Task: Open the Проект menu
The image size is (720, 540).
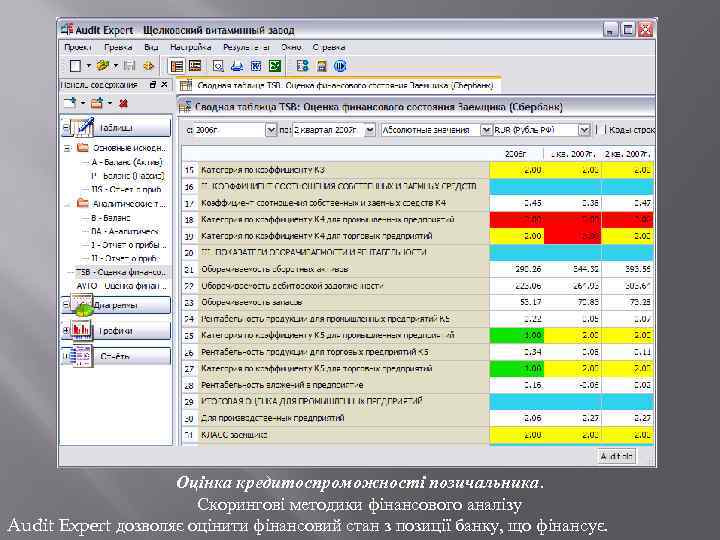Action: coord(78,47)
